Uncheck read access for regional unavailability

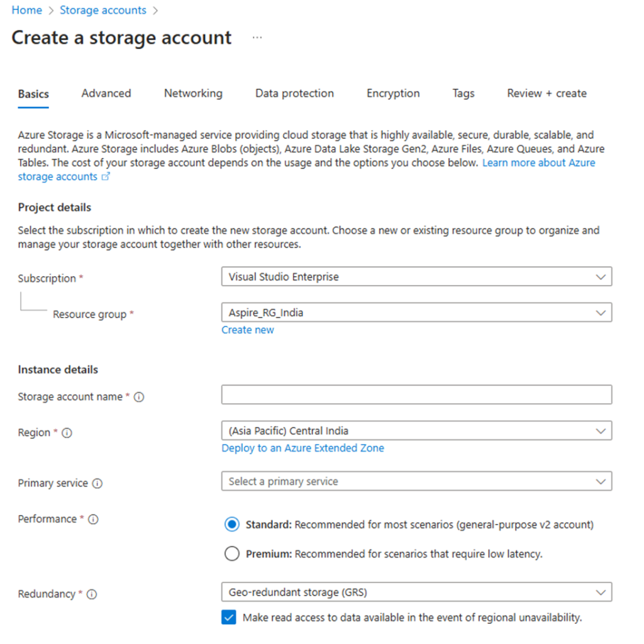229,617
